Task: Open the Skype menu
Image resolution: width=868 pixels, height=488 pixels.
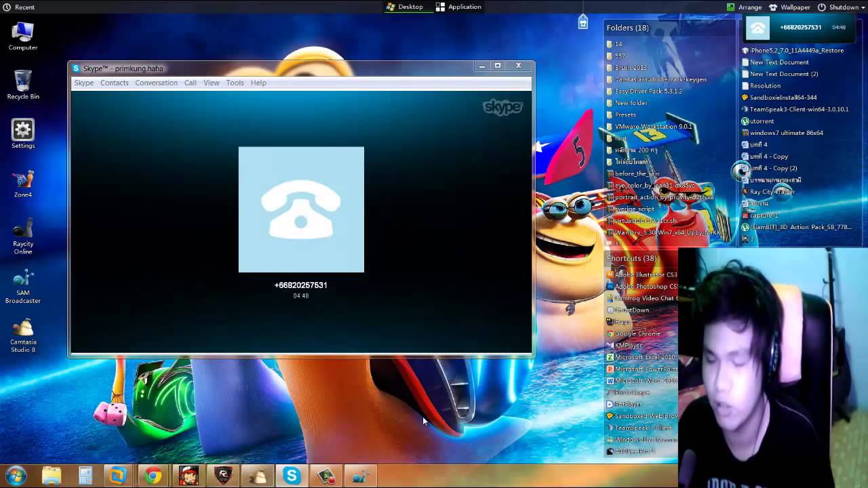Action: coord(84,83)
